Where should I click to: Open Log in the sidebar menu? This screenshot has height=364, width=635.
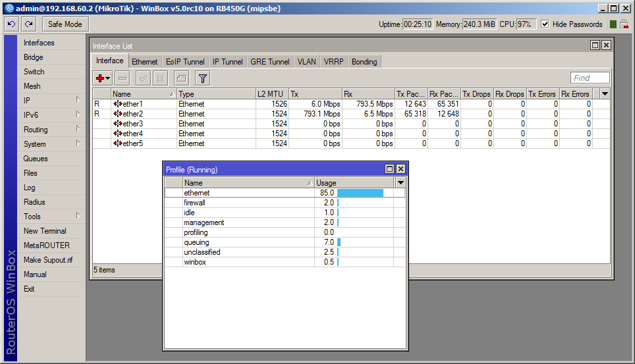coord(29,188)
